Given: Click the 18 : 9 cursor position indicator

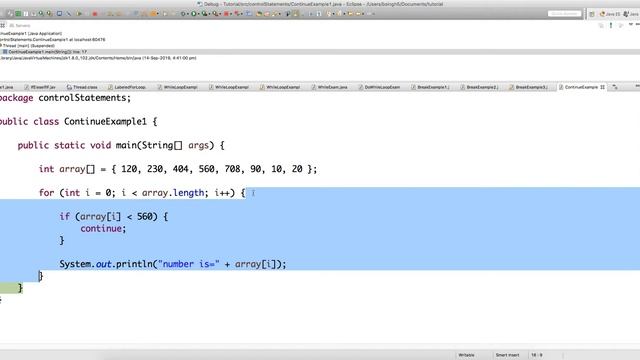Looking at the screenshot, I should (537, 355).
